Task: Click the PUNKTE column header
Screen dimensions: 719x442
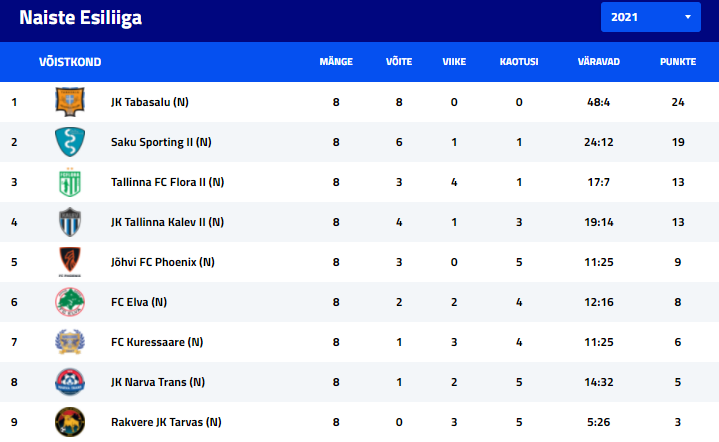Action: click(678, 62)
